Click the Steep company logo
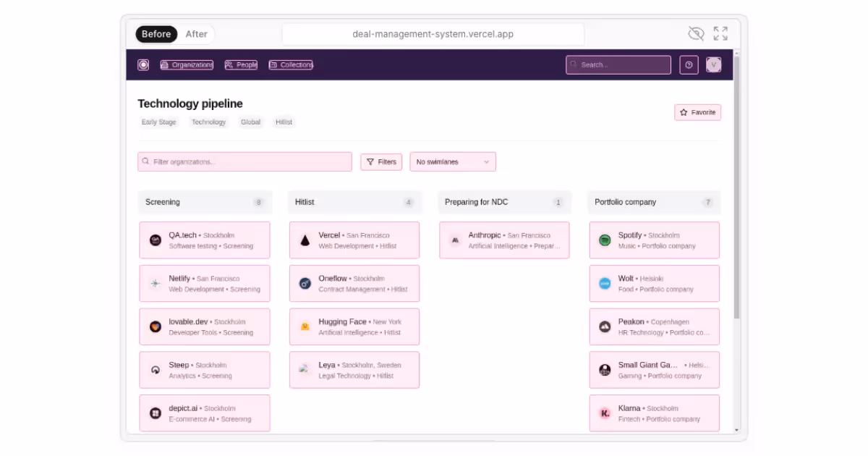This screenshot has width=868, height=456. [155, 370]
